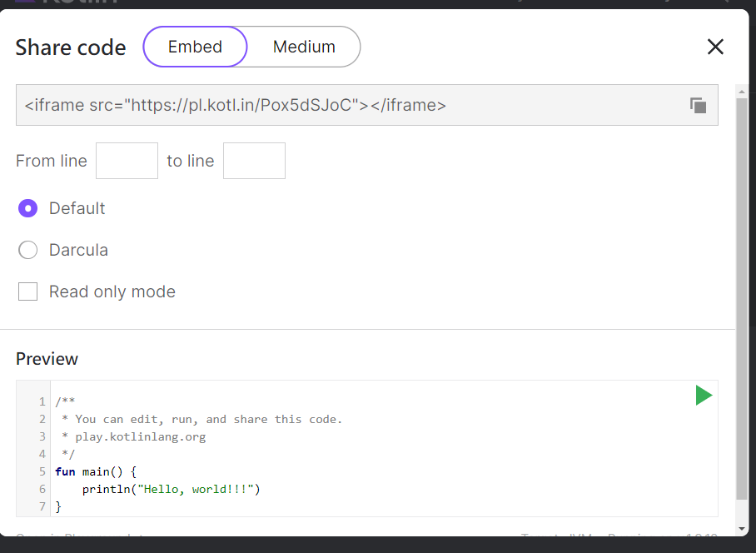756x553 pixels.
Task: Click line number 1 in the preview gutter
Action: 42,401
